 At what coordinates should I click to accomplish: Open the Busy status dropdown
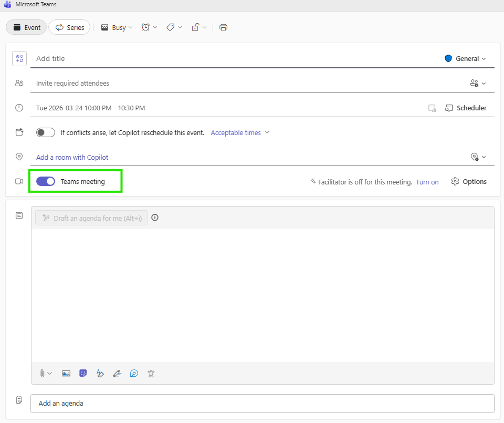tap(117, 27)
